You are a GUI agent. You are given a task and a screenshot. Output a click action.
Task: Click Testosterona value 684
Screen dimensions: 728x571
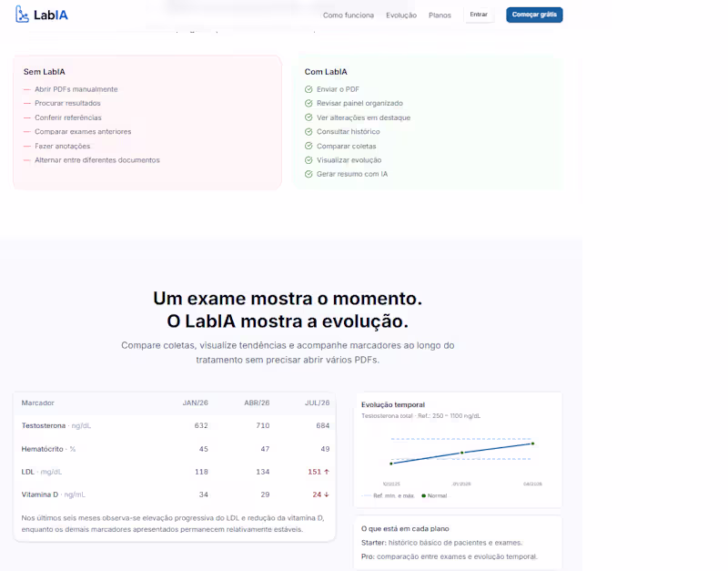pyautogui.click(x=323, y=425)
